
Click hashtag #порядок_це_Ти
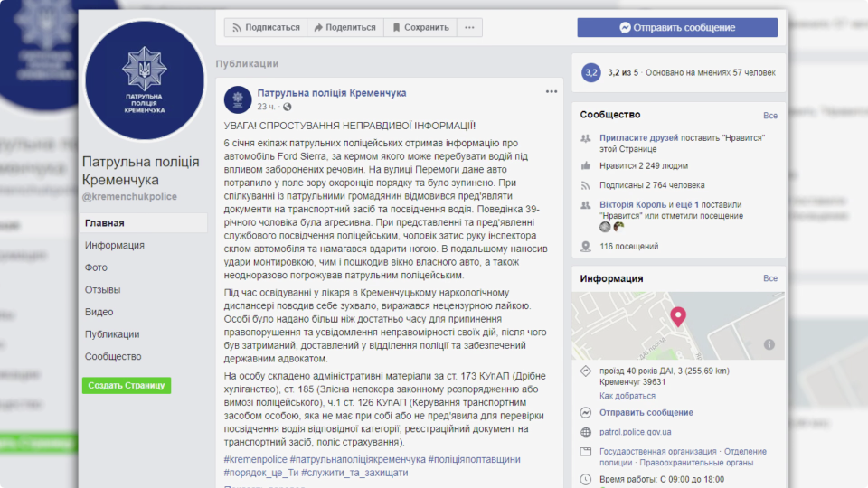(260, 473)
